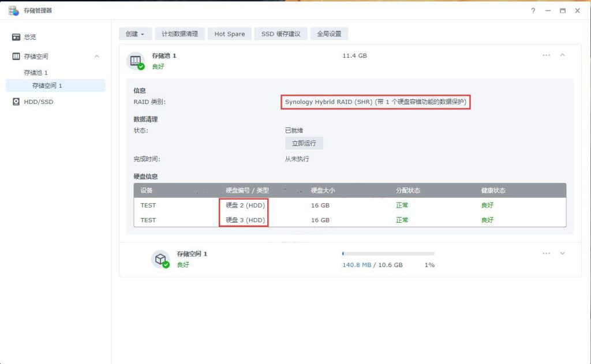Open the more options menu for 存储空间 1
591x364 pixels.
coord(546,253)
